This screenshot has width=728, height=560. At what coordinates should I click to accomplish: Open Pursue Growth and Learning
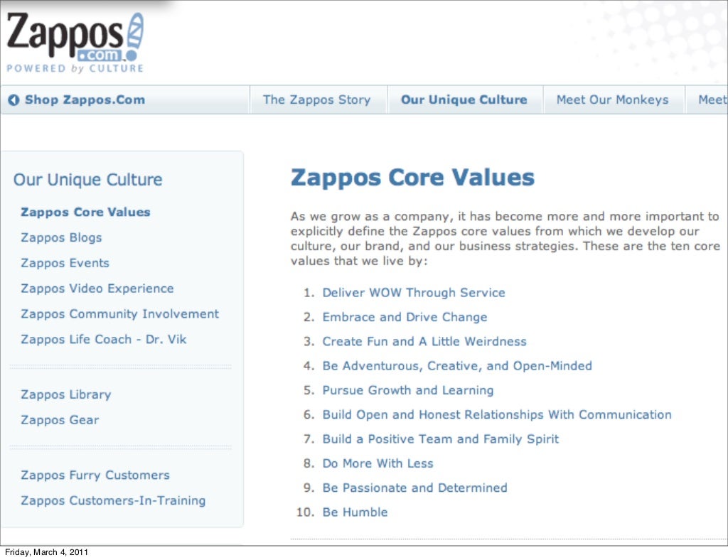(x=408, y=391)
